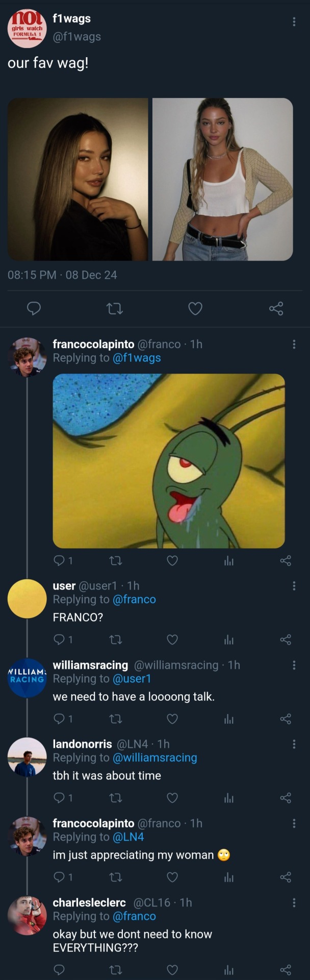Share the main f1wags post

[276, 308]
